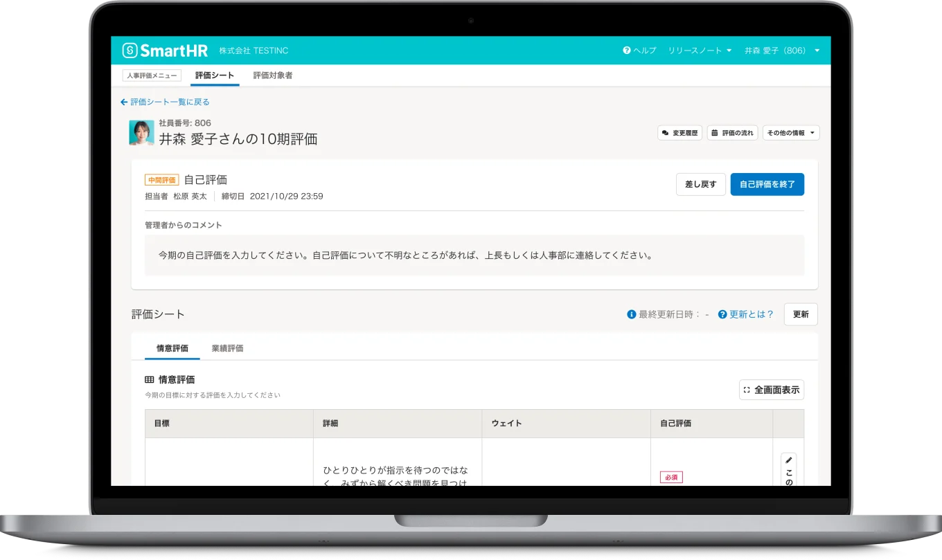The height and width of the screenshot is (560, 942).
Task: Open the 変更履歴 history button
Action: click(679, 133)
